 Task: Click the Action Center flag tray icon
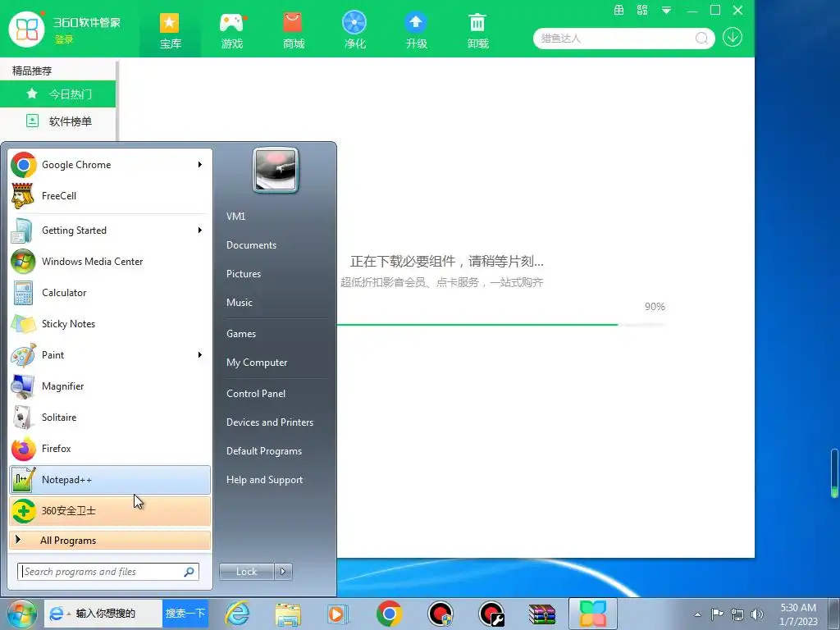tap(717, 614)
